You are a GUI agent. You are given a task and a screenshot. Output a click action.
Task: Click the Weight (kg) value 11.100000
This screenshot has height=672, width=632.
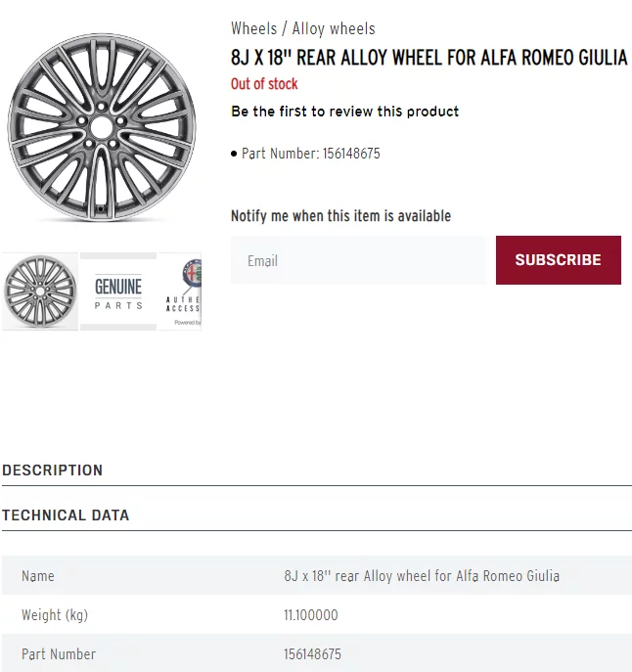coord(311,615)
